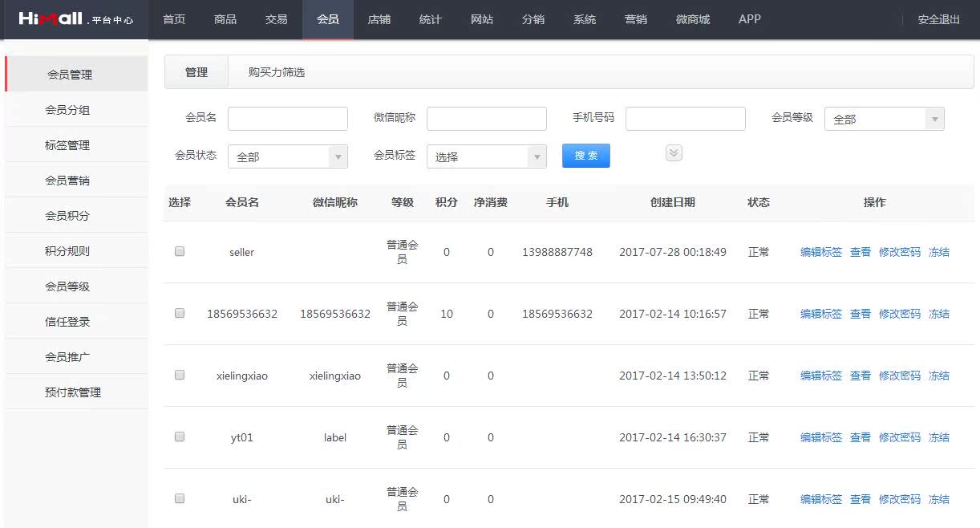Open the 统计 top menu
Screen dimensions: 980x528
coord(431,19)
